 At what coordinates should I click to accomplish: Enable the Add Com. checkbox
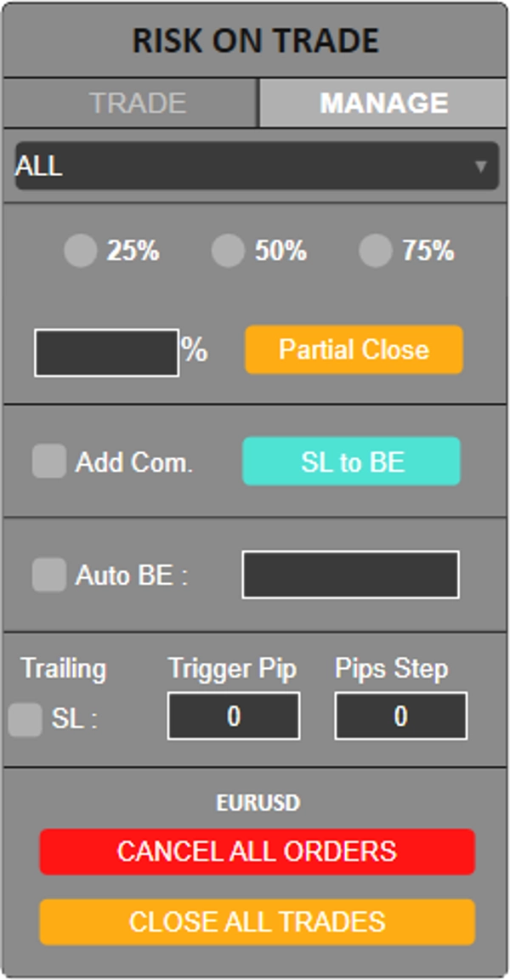click(49, 462)
